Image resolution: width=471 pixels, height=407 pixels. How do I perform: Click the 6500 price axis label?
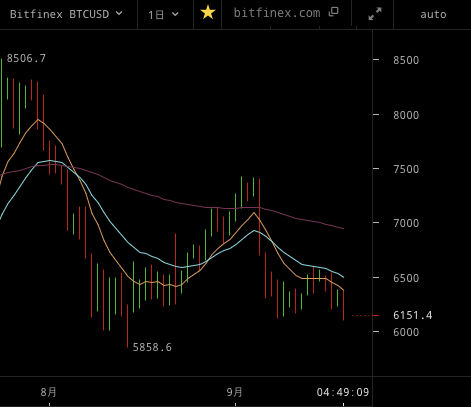(406, 278)
